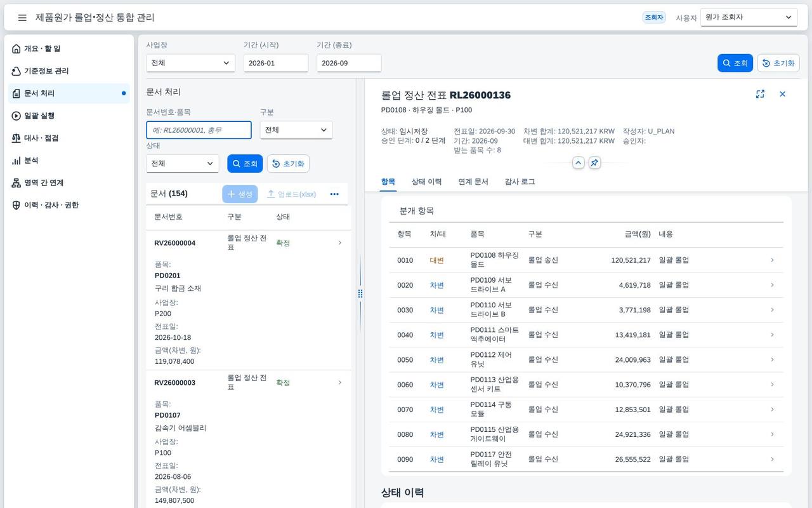
Task: Open 이력 · 감사 · 권한 in sidebar
Action: pos(69,205)
